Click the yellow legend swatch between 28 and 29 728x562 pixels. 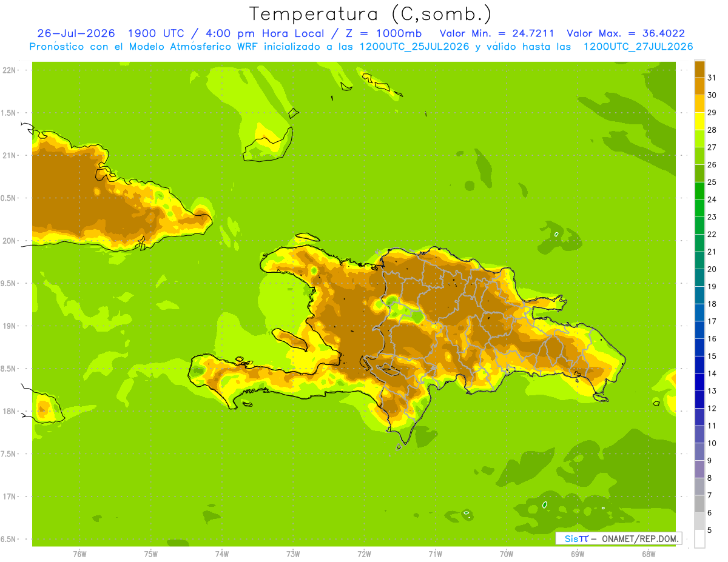[699, 121]
